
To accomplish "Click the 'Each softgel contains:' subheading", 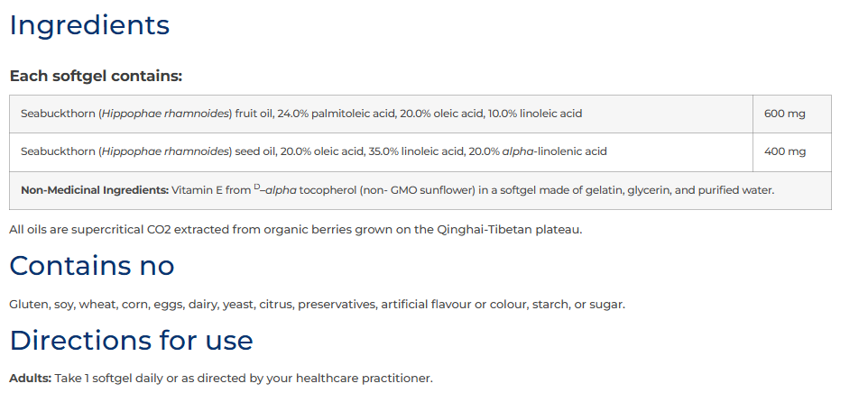I will pyautogui.click(x=96, y=77).
